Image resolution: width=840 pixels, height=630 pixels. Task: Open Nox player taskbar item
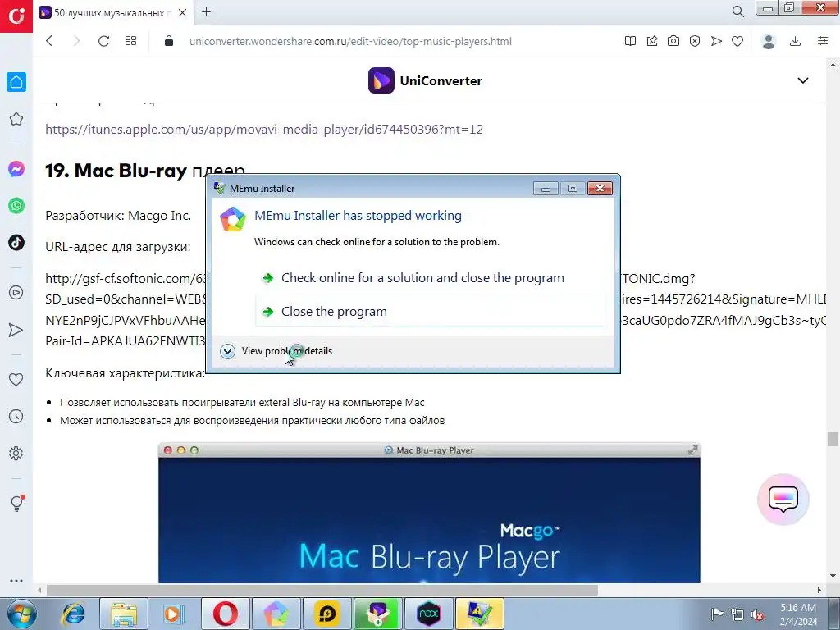(x=428, y=614)
